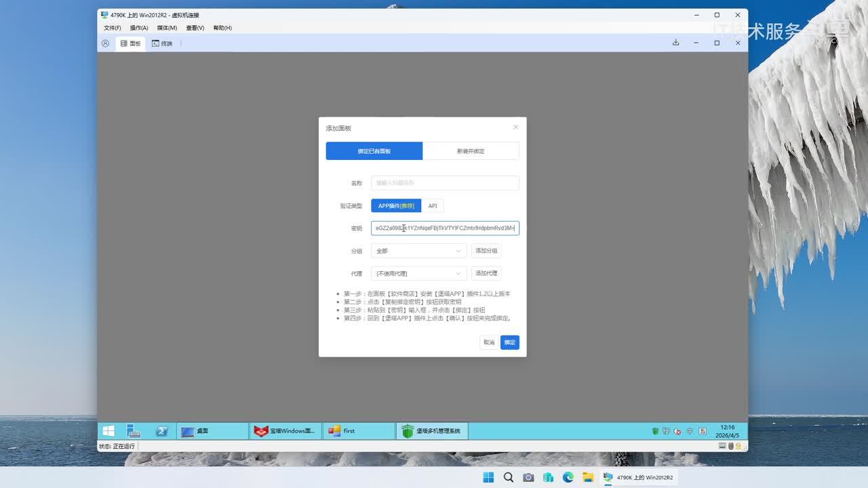Open the 操作(A) menu
This screenshot has width=868, height=488.
(x=139, y=28)
